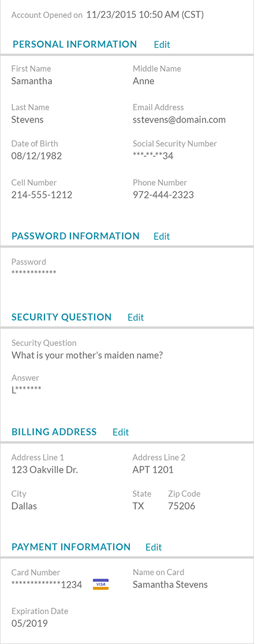
Task: Click the address 123 Oakville Dr.
Action: coord(44,470)
